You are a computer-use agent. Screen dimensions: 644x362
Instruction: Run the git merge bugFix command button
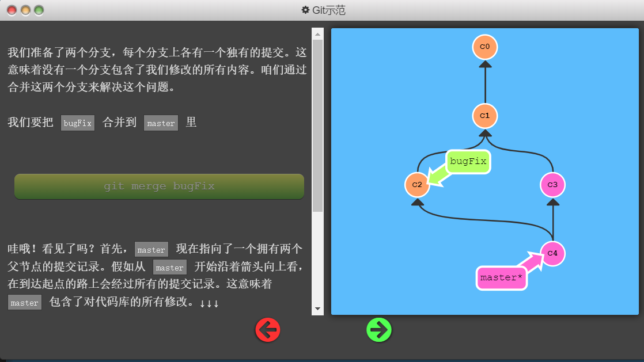(159, 186)
